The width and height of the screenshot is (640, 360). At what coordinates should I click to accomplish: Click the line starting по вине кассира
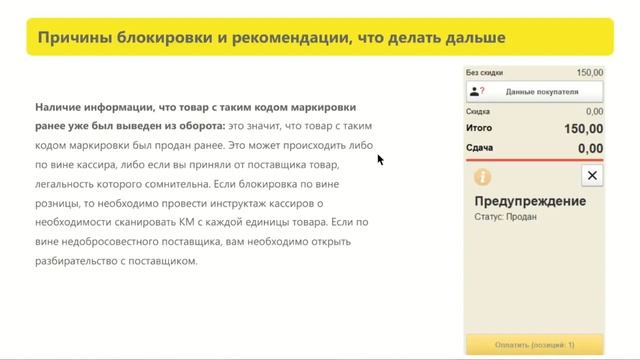(187, 165)
